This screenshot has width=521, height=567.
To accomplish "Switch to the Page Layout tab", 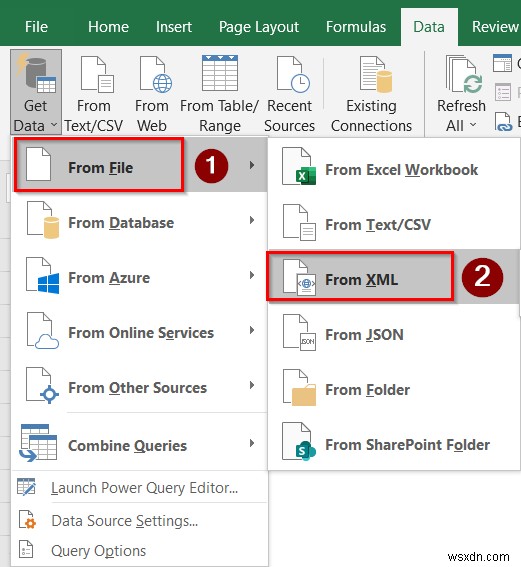I will tap(259, 27).
